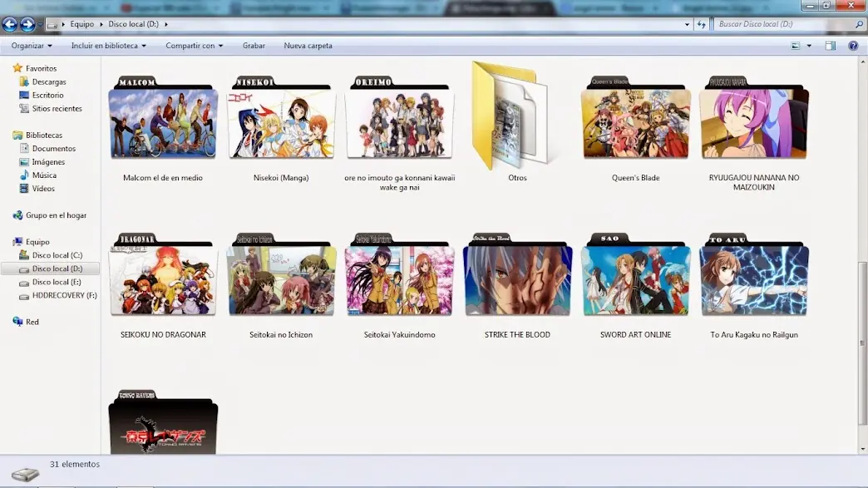Select the Seitokai no Ichizon folder icon
Screen dimensions: 868x488
click(x=281, y=275)
